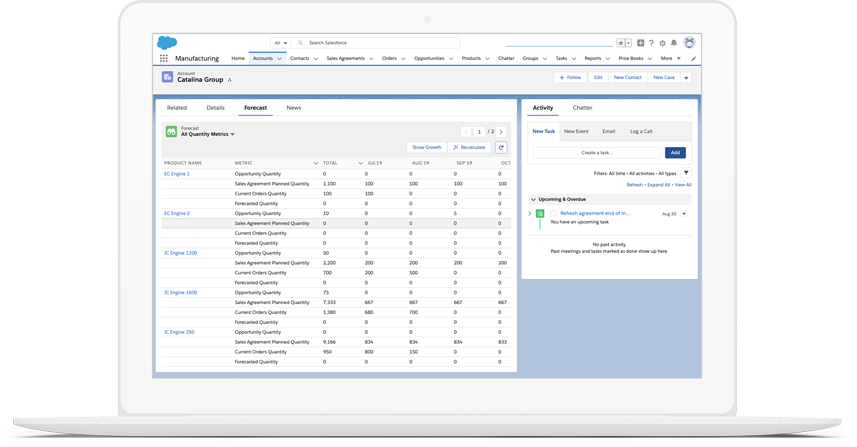Select the New Event activity tab
This screenshot has width=857, height=447.
point(576,131)
